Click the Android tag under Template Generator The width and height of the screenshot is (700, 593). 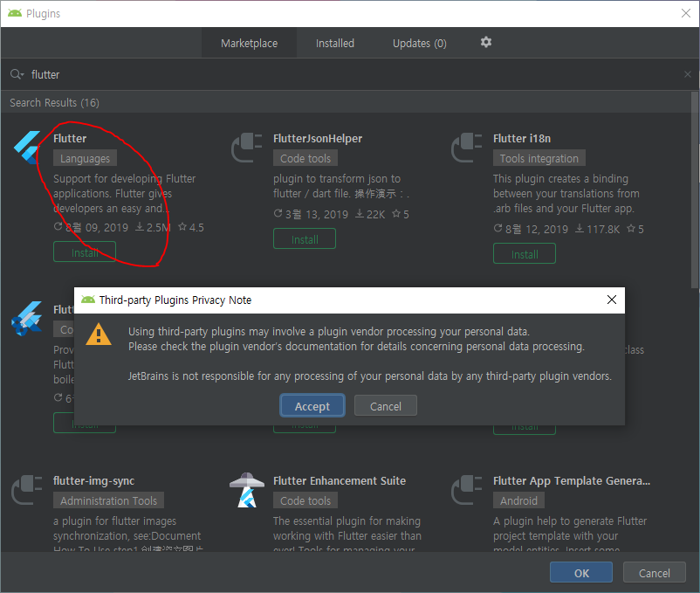pos(518,500)
